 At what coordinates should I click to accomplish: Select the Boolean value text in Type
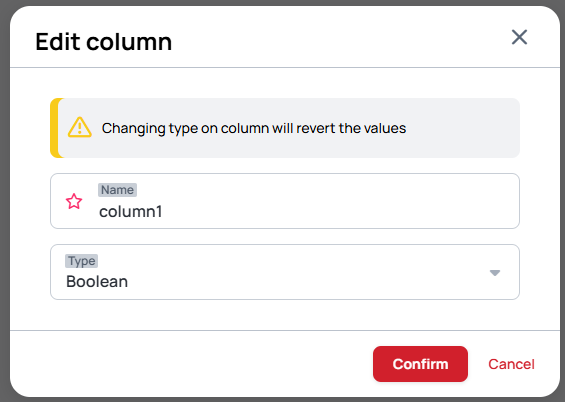coord(97,281)
